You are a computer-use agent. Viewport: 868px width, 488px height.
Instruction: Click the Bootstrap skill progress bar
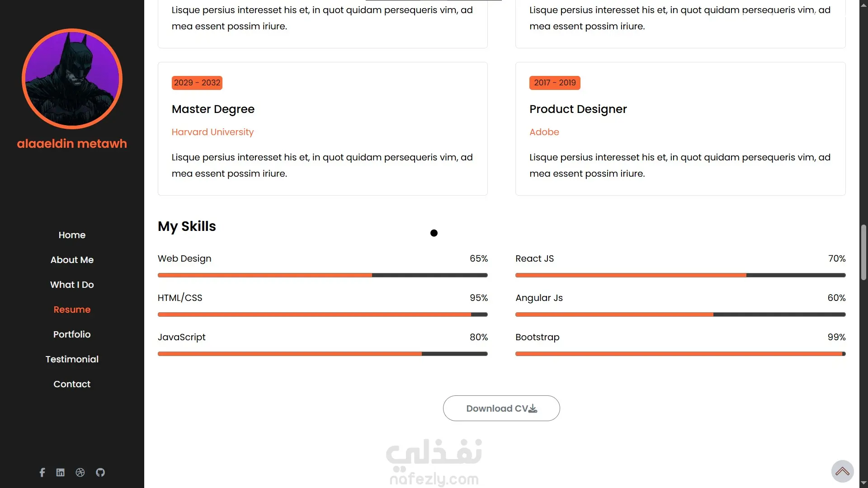tap(680, 354)
